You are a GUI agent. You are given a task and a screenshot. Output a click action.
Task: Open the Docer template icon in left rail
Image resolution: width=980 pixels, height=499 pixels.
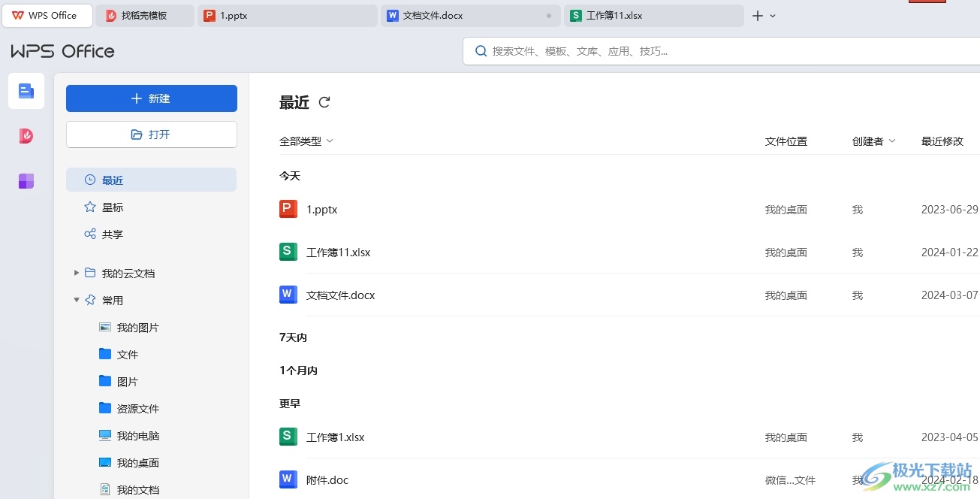pos(26,136)
